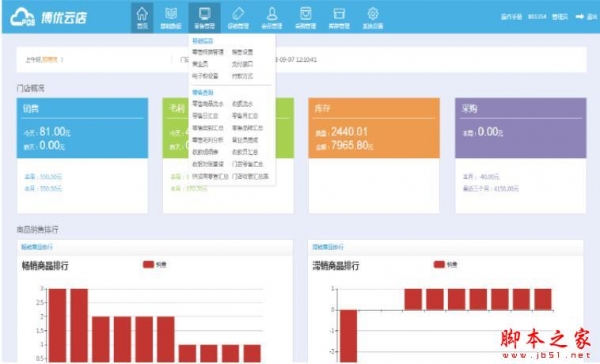This screenshot has width=600, height=364.
Task: Select 供应商零售汇总 in the dropdown menu
Action: click(210, 176)
